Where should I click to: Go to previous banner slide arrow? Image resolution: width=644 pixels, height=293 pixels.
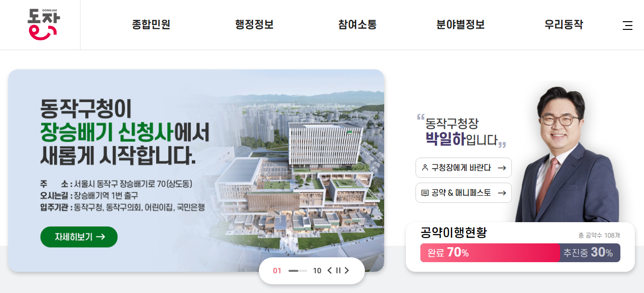pyautogui.click(x=330, y=270)
